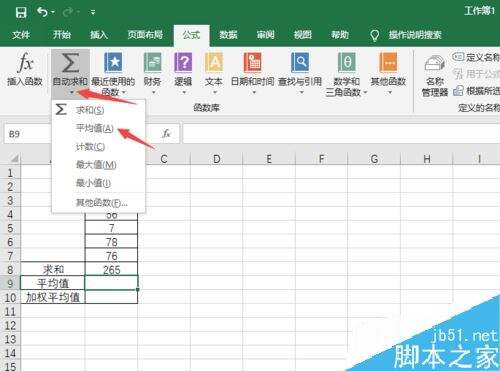Viewport: 500px width, 371px height.
Task: Select column D header
Action: (x=217, y=159)
